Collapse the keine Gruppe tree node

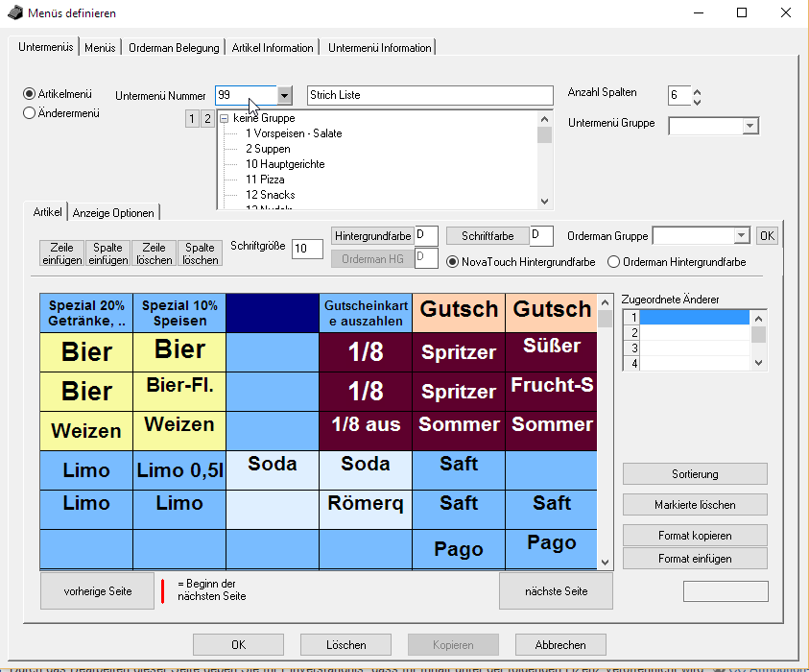click(x=224, y=119)
